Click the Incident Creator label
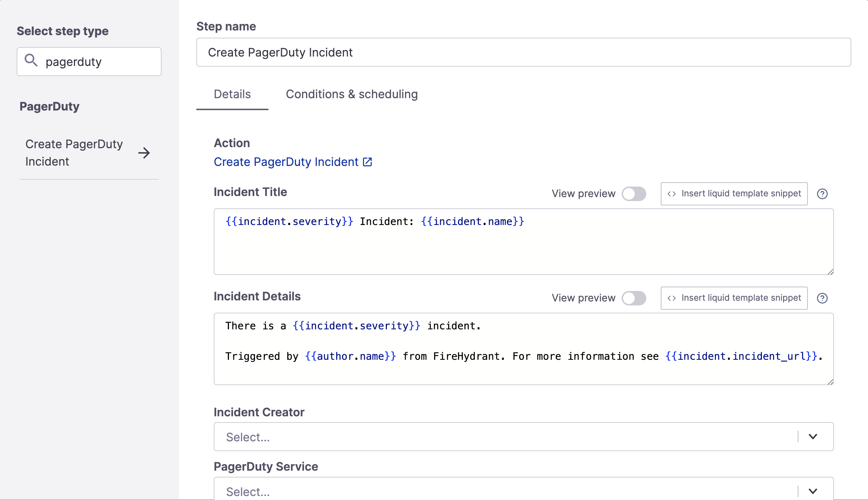Viewport: 868px width, 500px height. (x=259, y=412)
